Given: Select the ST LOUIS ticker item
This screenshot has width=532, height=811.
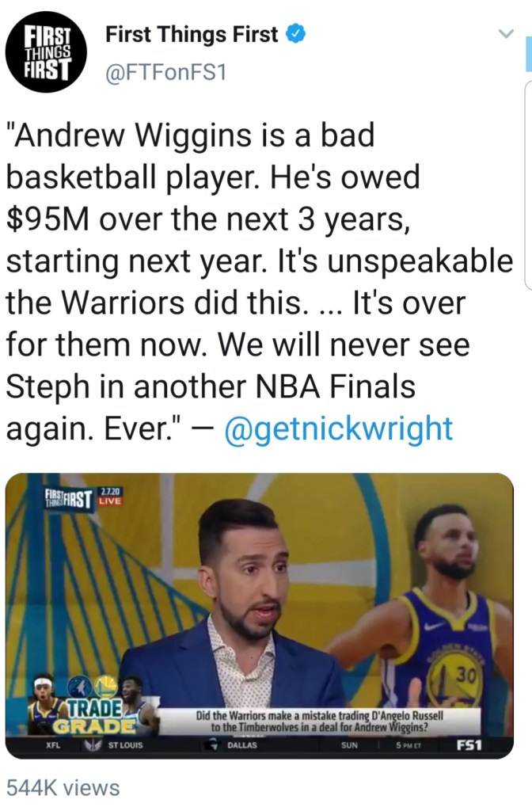Looking at the screenshot, I should [124, 746].
